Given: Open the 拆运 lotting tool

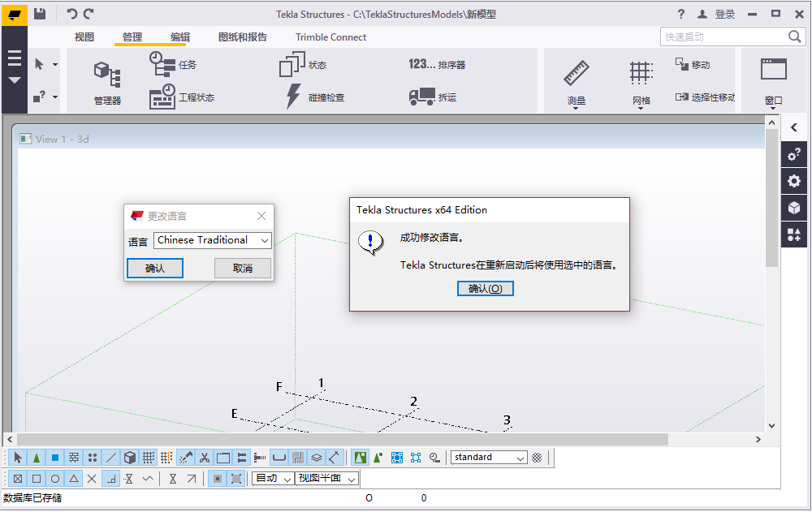Looking at the screenshot, I should click(433, 97).
